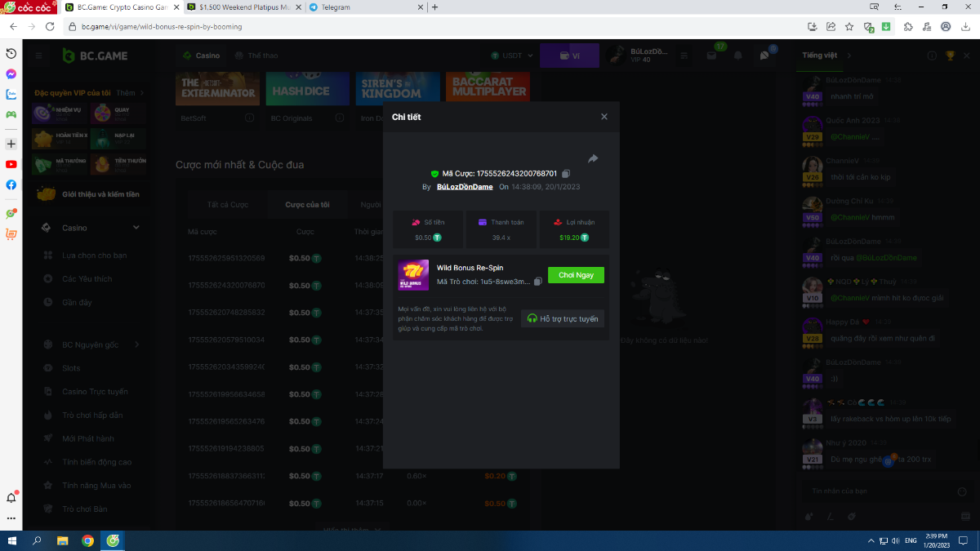Open the browser extensions puzzle icon
This screenshot has height=551, width=980.
908,27
